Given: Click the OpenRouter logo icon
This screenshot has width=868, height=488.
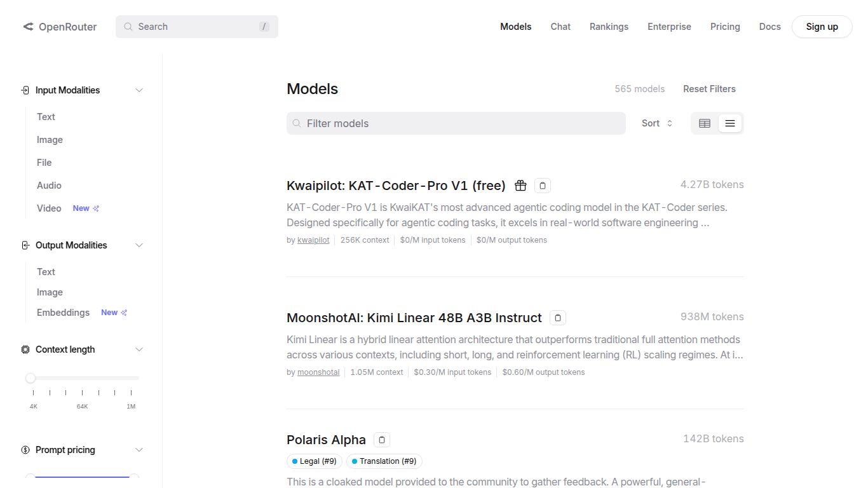Looking at the screenshot, I should [x=27, y=27].
